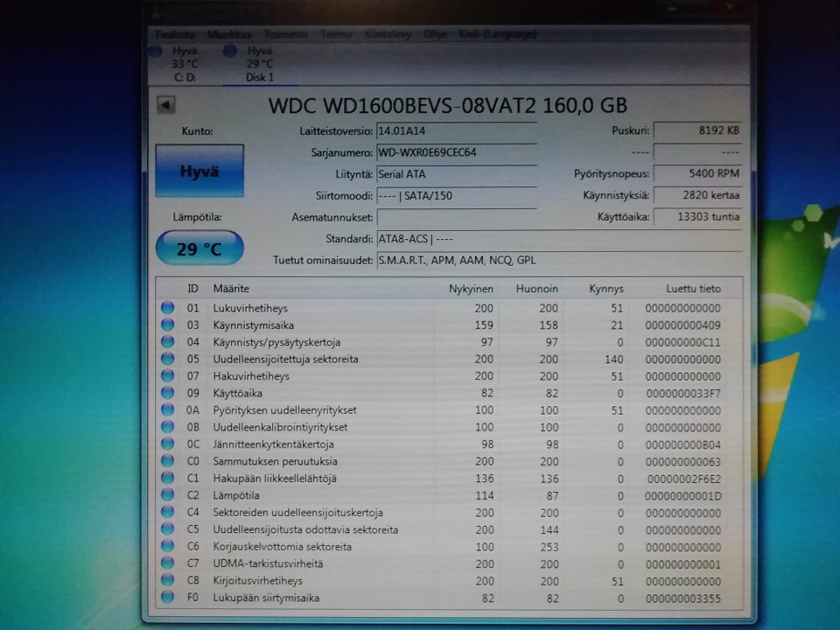Screen dimensions: 840x630
Task: Open the Kieli(Language) menu
Action: (497, 34)
